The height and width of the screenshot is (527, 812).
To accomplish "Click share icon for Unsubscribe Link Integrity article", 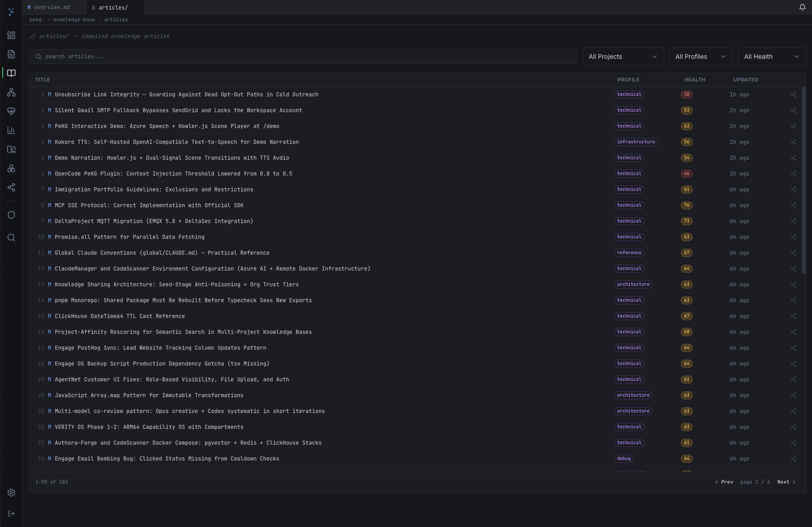I will [793, 95].
